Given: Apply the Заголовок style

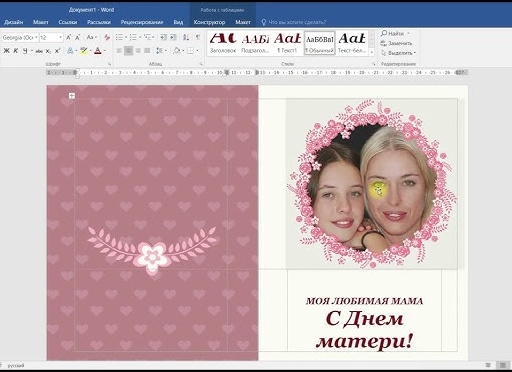Looking at the screenshot, I should pyautogui.click(x=223, y=43).
